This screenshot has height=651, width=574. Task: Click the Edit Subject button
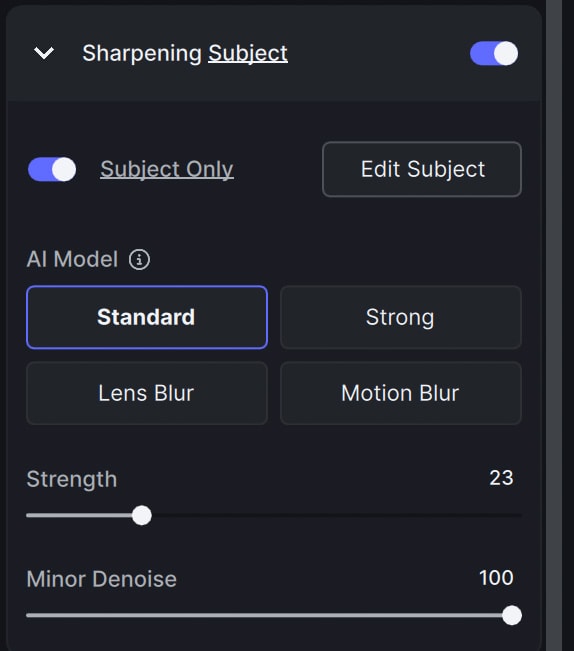(x=422, y=169)
